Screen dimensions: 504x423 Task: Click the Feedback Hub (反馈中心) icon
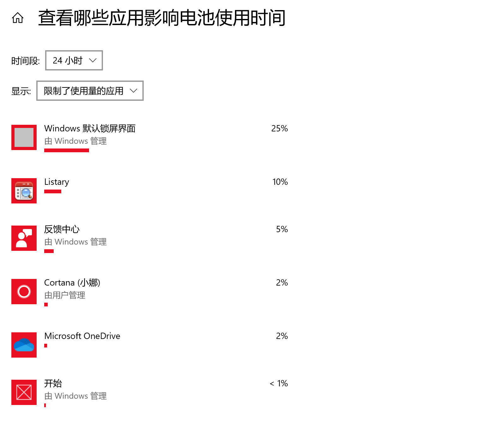[24, 238]
